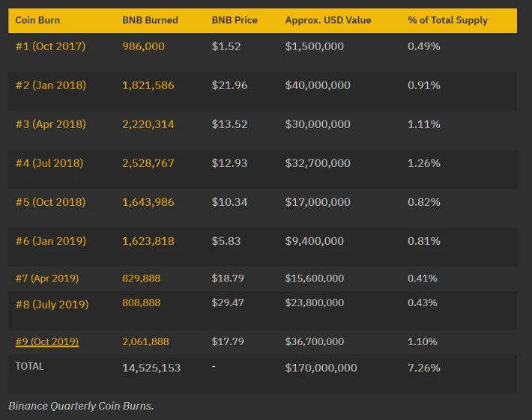Click the 808,888 burned amount
The height and width of the screenshot is (420, 532).
tap(141, 302)
